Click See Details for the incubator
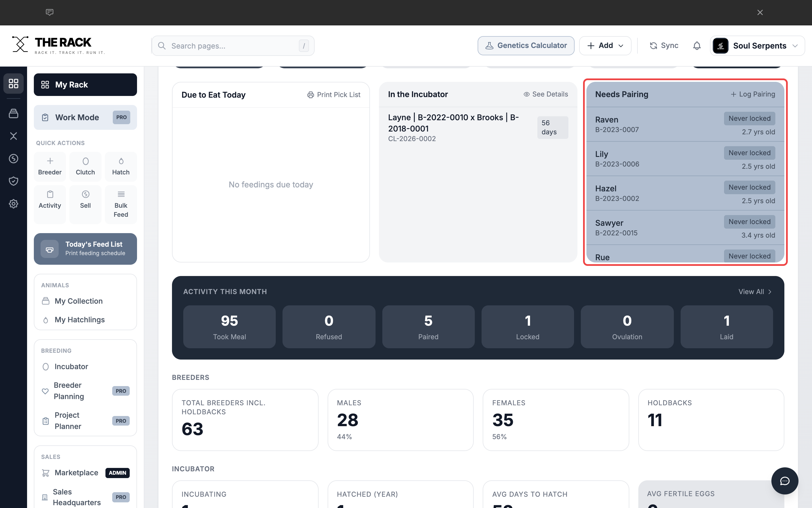Screen dimensions: 812x508 tap(546, 95)
